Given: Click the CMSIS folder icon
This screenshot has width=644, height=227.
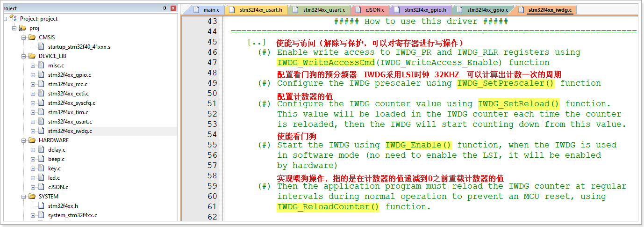Looking at the screenshot, I should [x=32, y=37].
